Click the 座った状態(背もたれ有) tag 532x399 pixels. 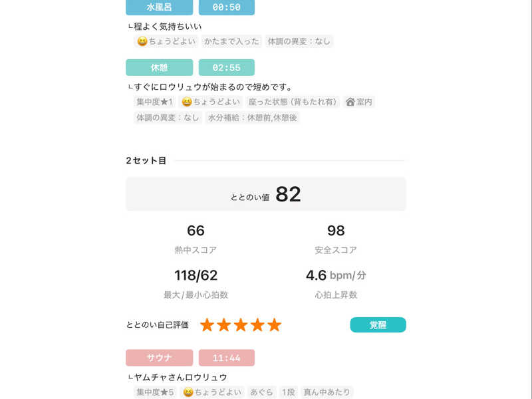tap(293, 102)
